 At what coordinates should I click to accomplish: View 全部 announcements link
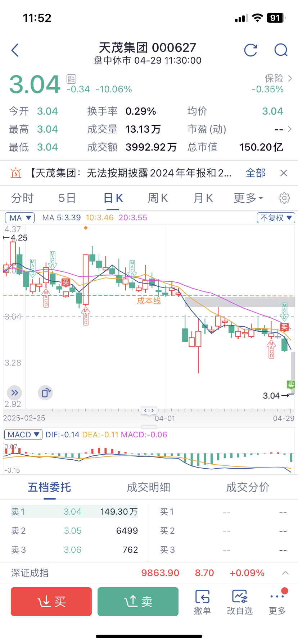coord(256,173)
